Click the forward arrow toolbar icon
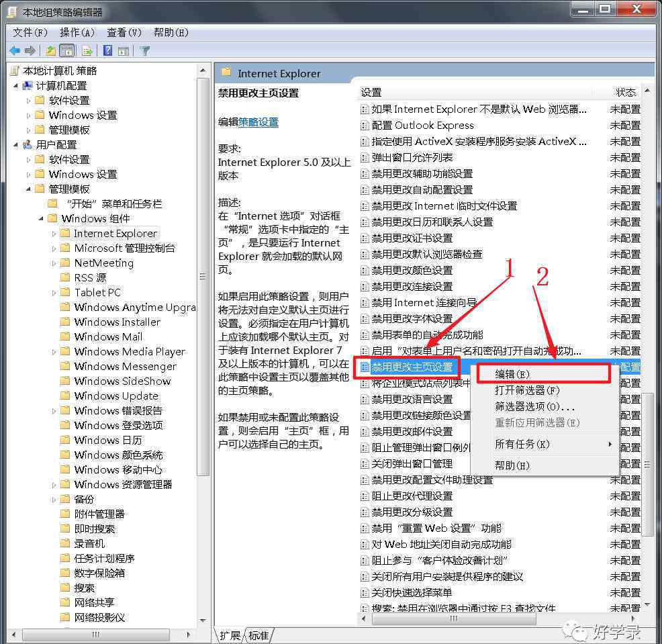 pyautogui.click(x=30, y=50)
